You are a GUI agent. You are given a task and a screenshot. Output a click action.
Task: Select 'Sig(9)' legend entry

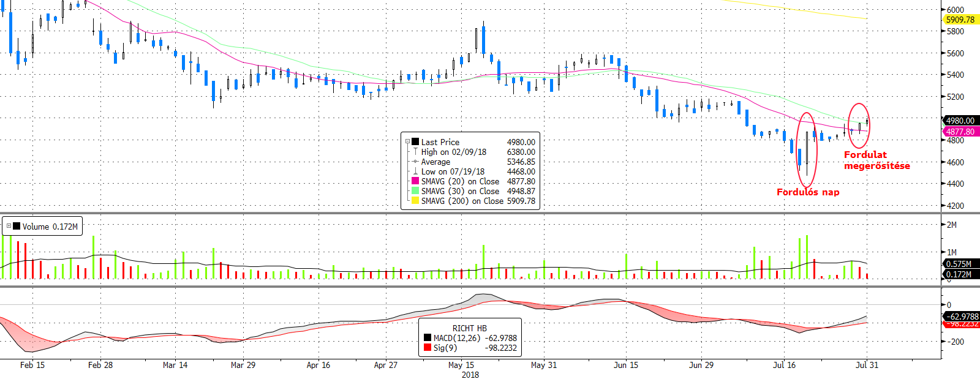tap(445, 348)
